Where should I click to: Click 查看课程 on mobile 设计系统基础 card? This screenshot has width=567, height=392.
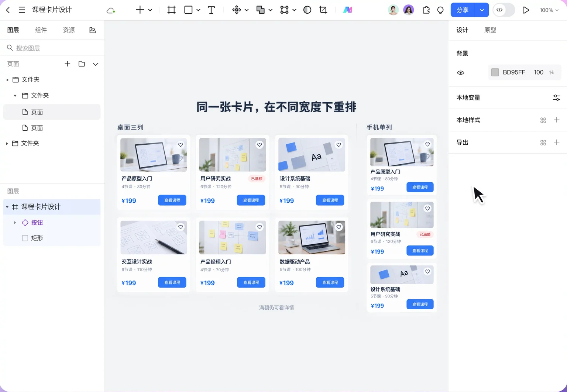tap(420, 304)
